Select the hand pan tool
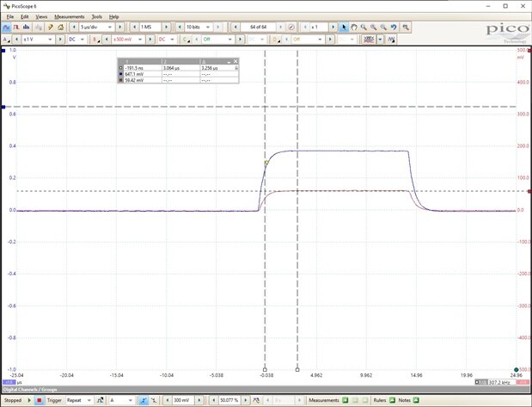This screenshot has height=407, width=532. [355, 28]
